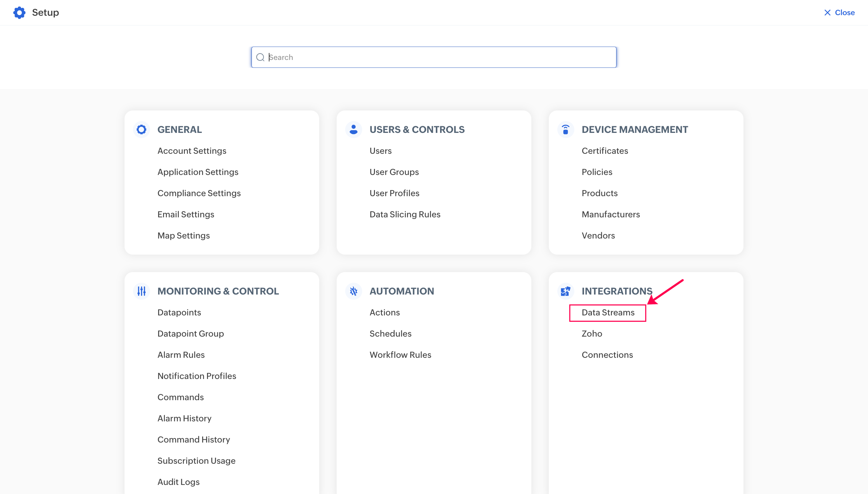The image size is (868, 494).
Task: Open Data Slicing Rules
Action: pyautogui.click(x=405, y=214)
